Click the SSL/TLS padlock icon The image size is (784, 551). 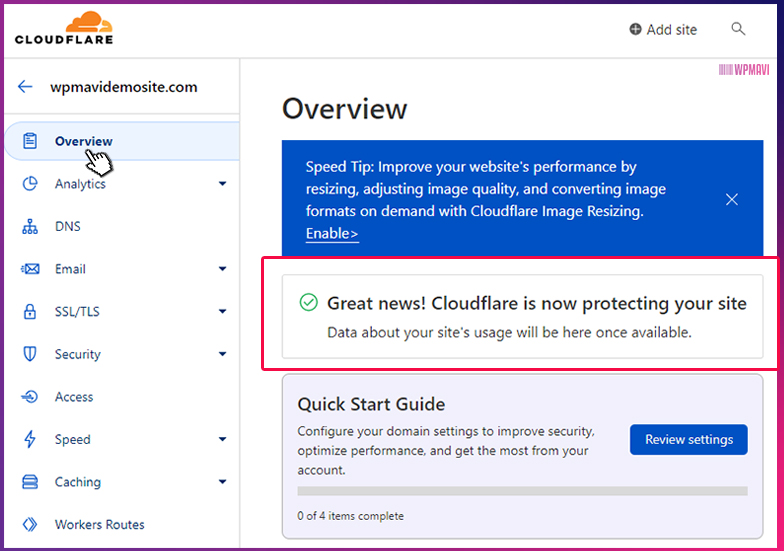tap(30, 312)
